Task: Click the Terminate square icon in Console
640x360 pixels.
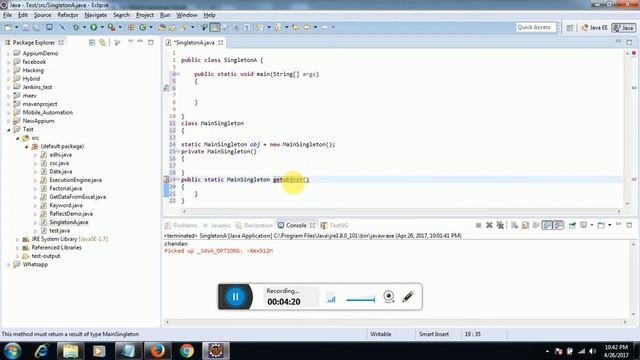Action: [478, 225]
